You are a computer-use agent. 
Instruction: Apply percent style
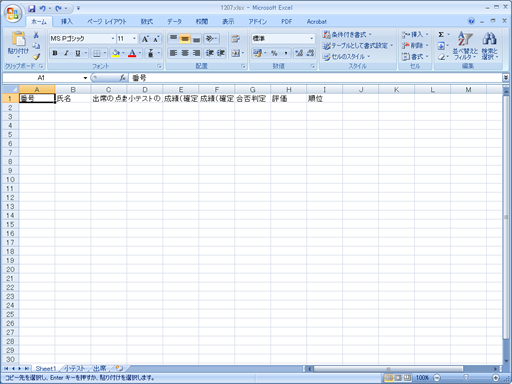click(274, 53)
